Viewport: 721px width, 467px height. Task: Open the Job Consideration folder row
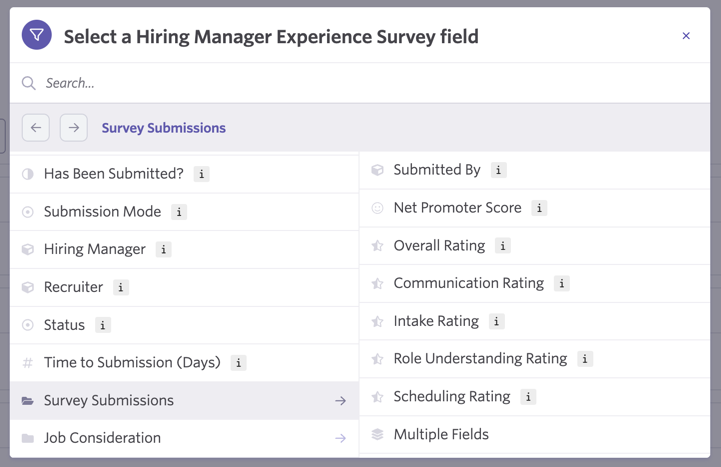click(x=184, y=438)
